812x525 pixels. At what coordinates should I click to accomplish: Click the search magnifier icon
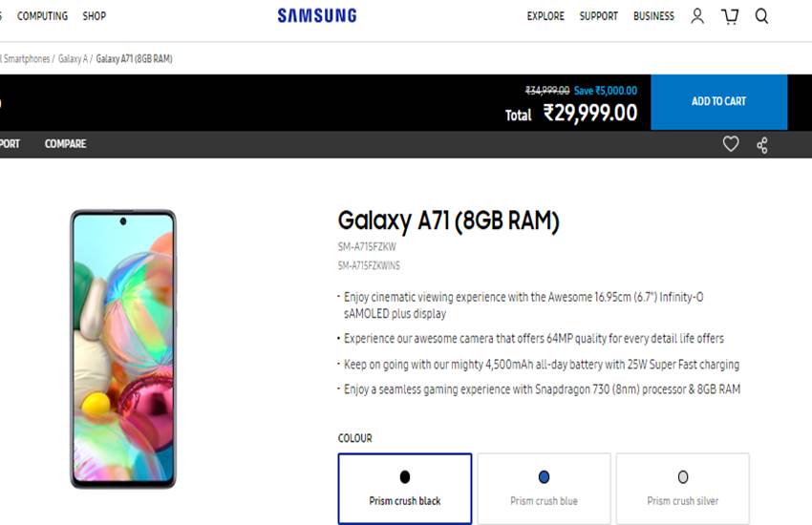[761, 16]
